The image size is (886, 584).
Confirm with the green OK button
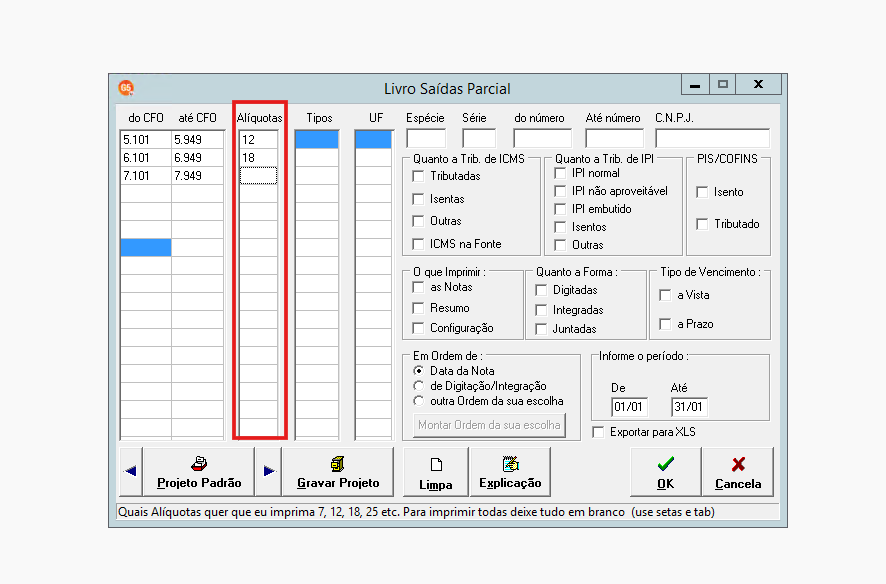point(666,471)
